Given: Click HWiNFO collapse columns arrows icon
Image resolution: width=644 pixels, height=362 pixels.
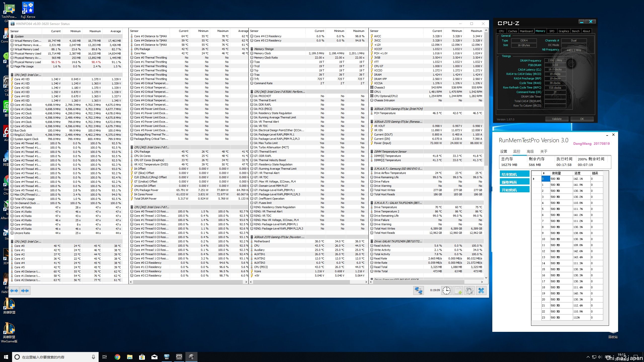Looking at the screenshot, I should [25, 291].
